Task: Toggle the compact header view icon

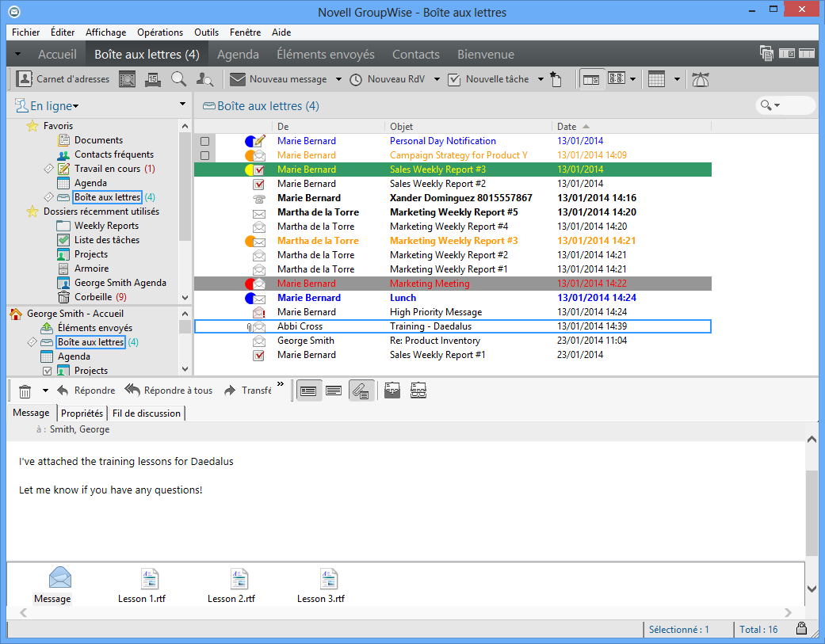Action: point(334,391)
